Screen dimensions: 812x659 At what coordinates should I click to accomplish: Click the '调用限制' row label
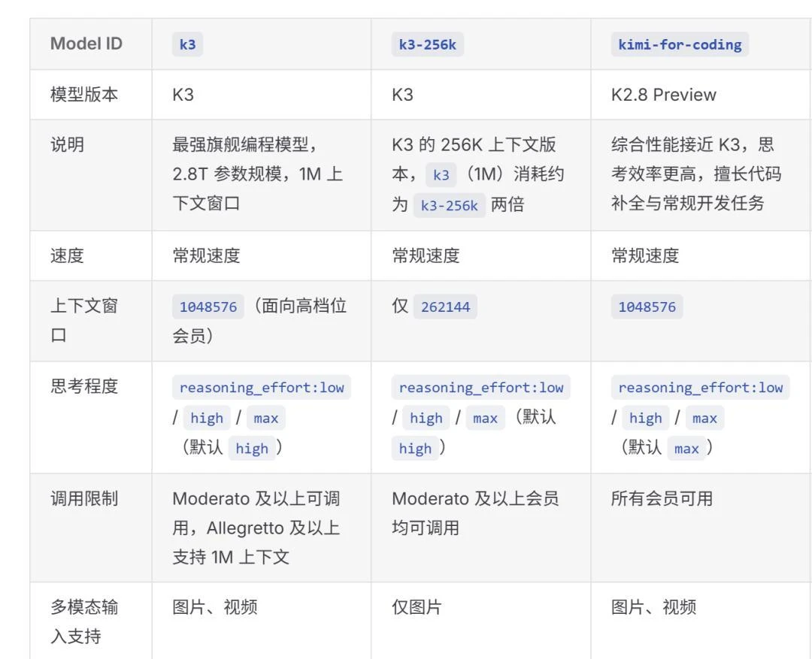click(x=84, y=498)
